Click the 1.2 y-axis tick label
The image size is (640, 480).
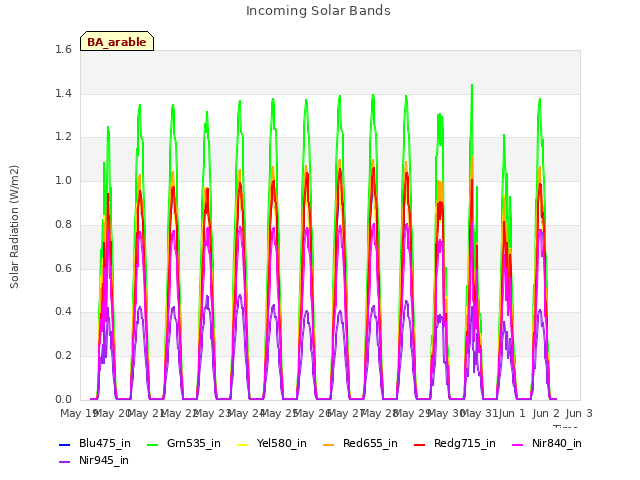tap(63, 137)
